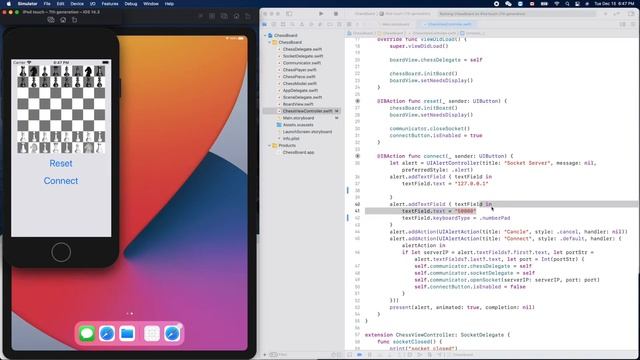
Task: Collapse the ChessBoard group folder
Action: [x=270, y=42]
